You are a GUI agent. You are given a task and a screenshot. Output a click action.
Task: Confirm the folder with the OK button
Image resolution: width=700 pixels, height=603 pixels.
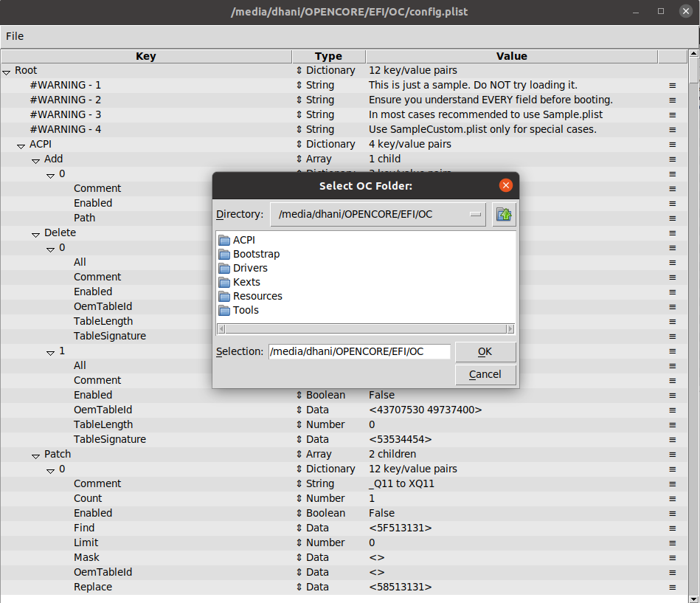point(485,352)
